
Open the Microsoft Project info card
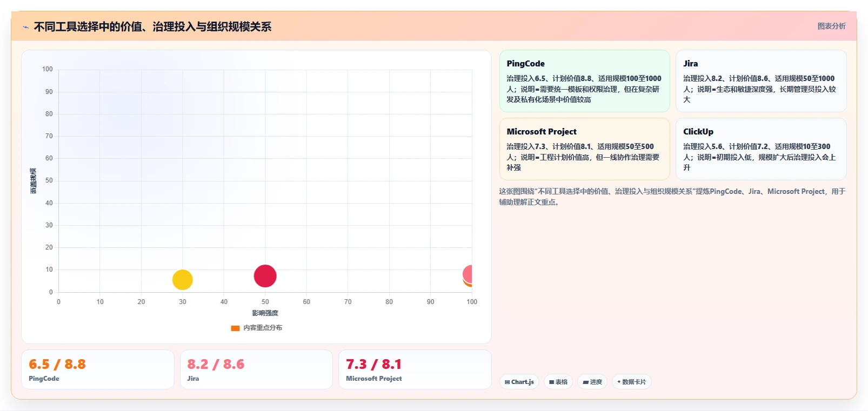tap(584, 149)
